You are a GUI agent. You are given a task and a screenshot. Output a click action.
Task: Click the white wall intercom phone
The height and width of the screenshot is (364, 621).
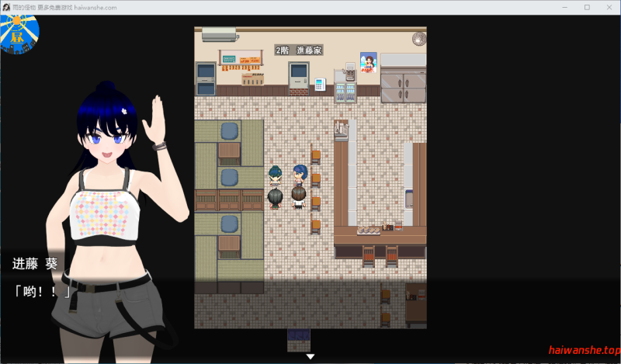coord(320,85)
